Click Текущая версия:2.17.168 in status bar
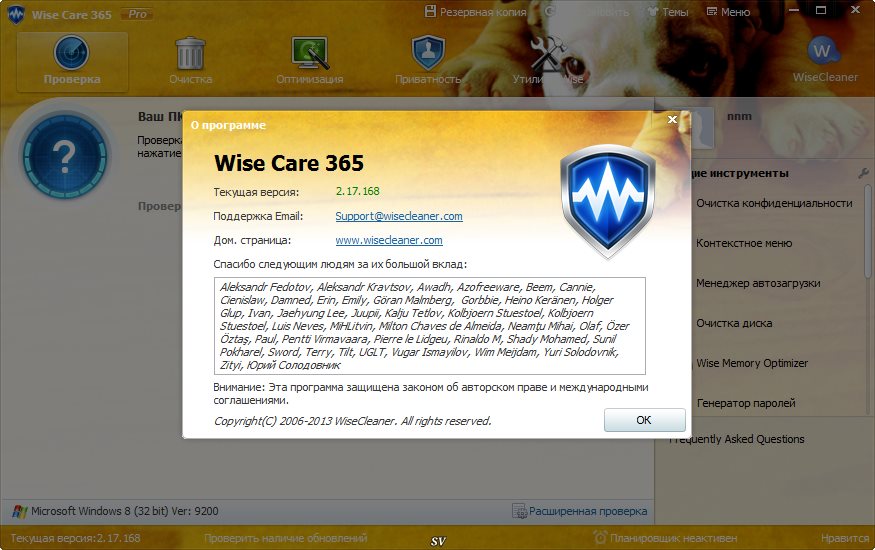The width and height of the screenshot is (875, 550). [75, 538]
